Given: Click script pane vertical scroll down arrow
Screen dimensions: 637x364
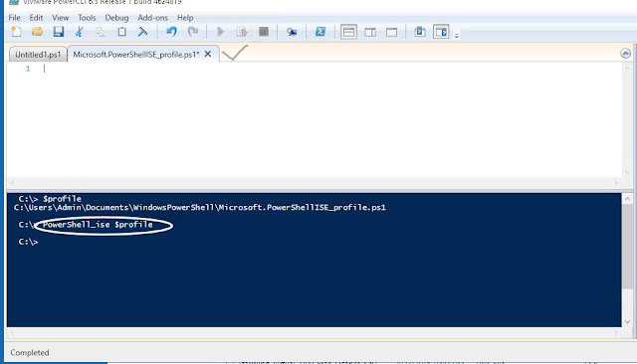Looking at the screenshot, I should click(x=627, y=172).
